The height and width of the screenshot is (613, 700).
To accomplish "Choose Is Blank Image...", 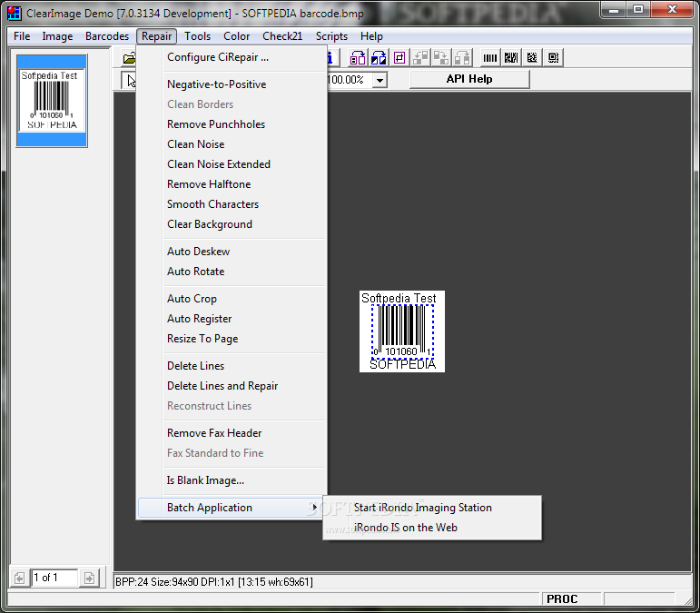I will (x=231, y=480).
